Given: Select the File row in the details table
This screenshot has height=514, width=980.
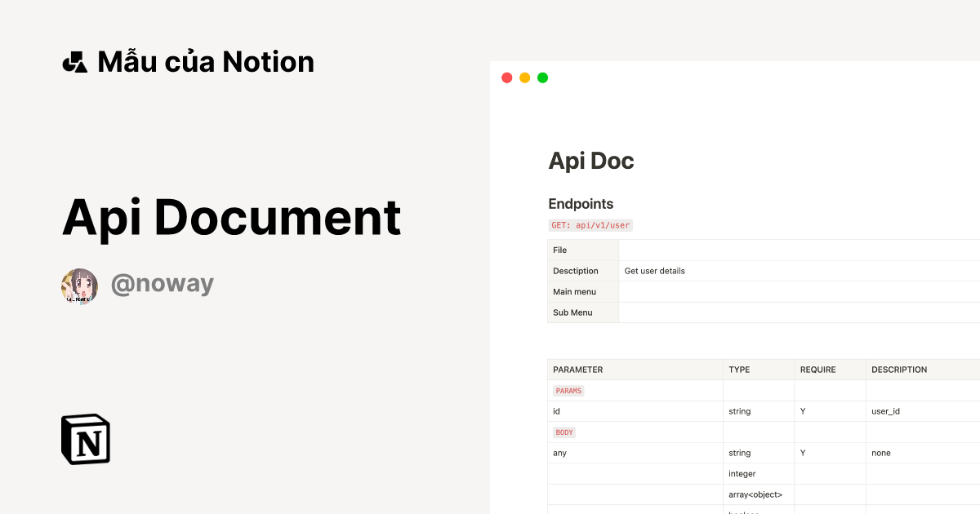Looking at the screenshot, I should 559,250.
